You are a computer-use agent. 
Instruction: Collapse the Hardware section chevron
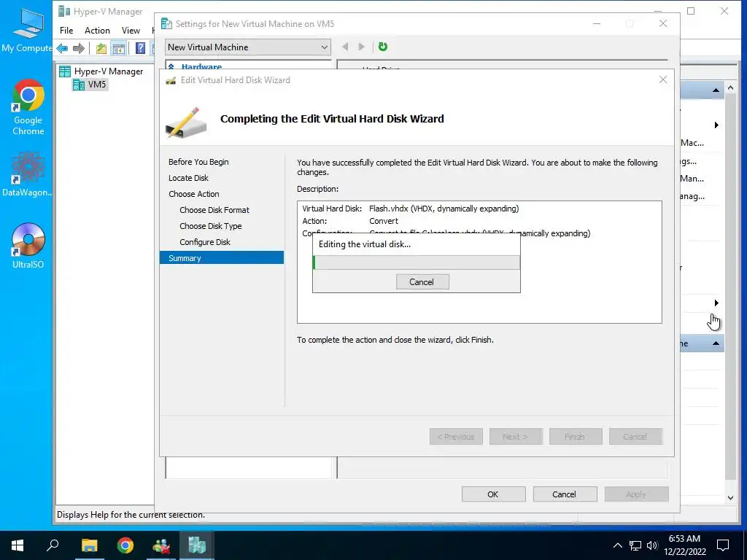171,67
